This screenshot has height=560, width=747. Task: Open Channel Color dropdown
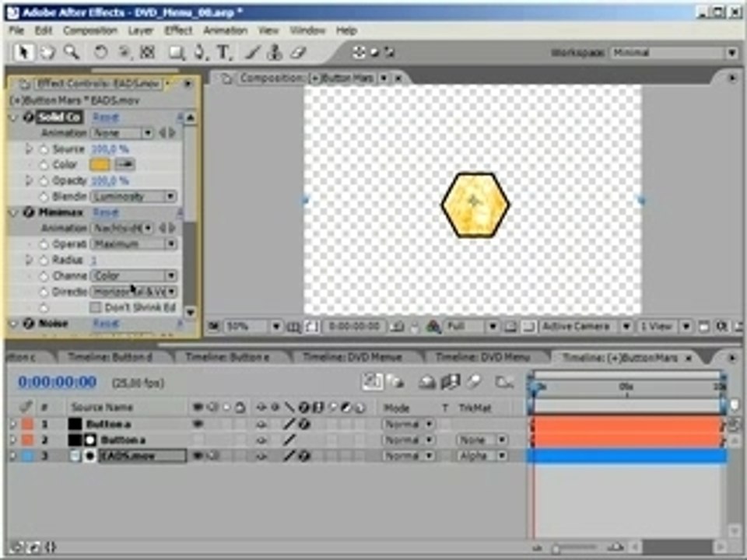point(133,275)
